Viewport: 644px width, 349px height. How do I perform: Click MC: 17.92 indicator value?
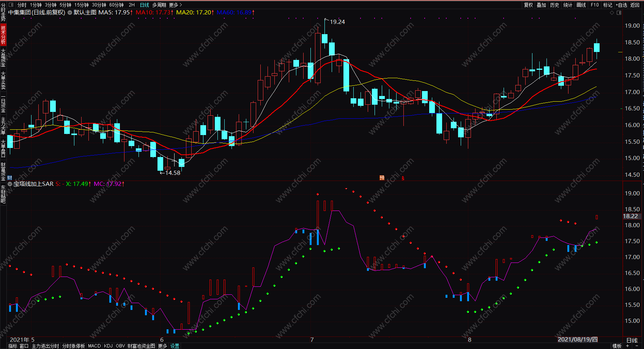[109, 184]
